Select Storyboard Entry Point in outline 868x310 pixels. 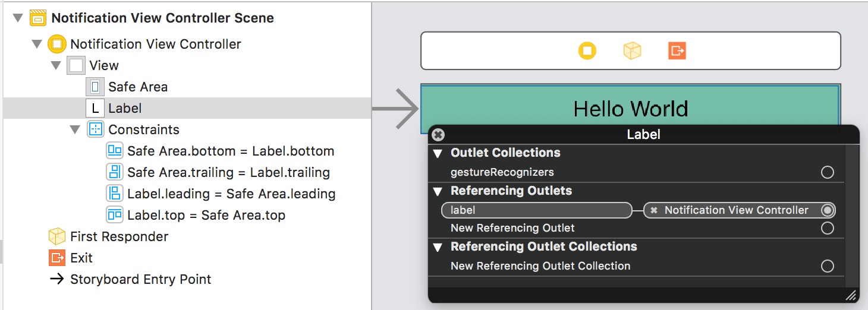coord(140,279)
